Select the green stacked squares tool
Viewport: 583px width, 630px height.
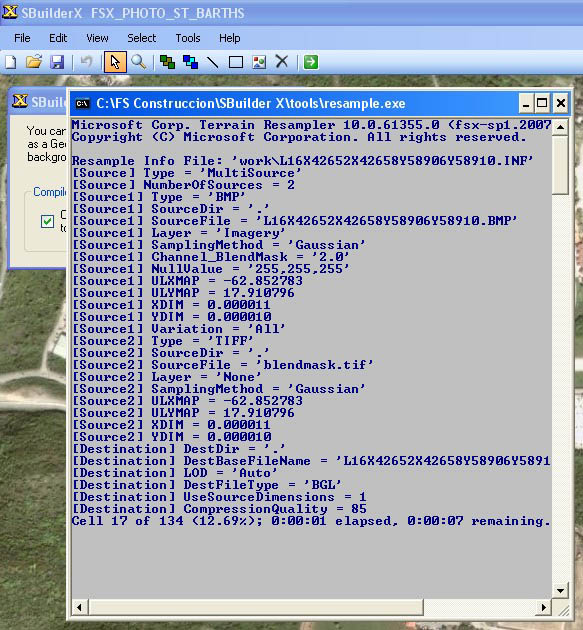point(167,62)
